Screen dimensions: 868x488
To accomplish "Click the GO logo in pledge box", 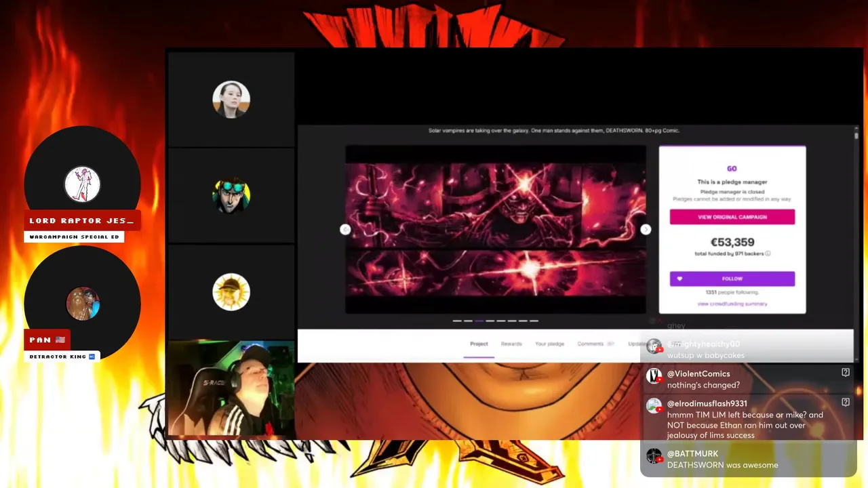I will pyautogui.click(x=732, y=169).
